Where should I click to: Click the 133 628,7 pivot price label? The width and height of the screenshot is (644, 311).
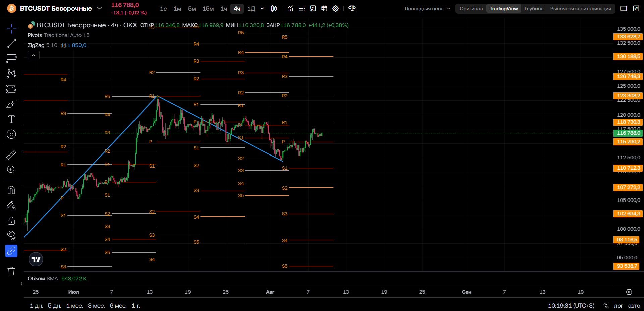click(x=628, y=37)
